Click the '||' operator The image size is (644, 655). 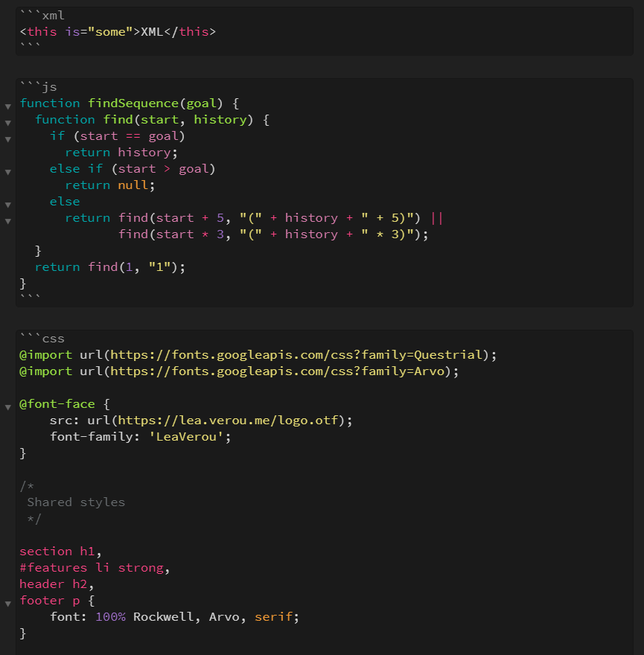click(x=437, y=217)
